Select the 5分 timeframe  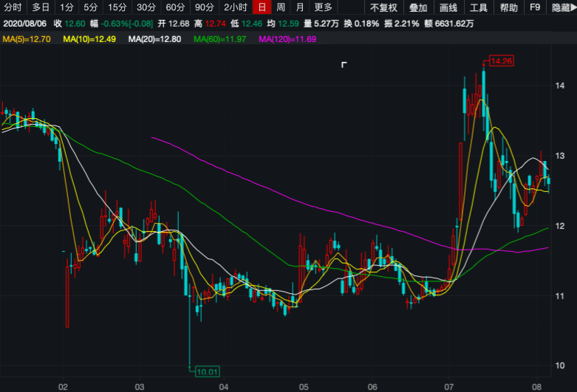[90, 7]
